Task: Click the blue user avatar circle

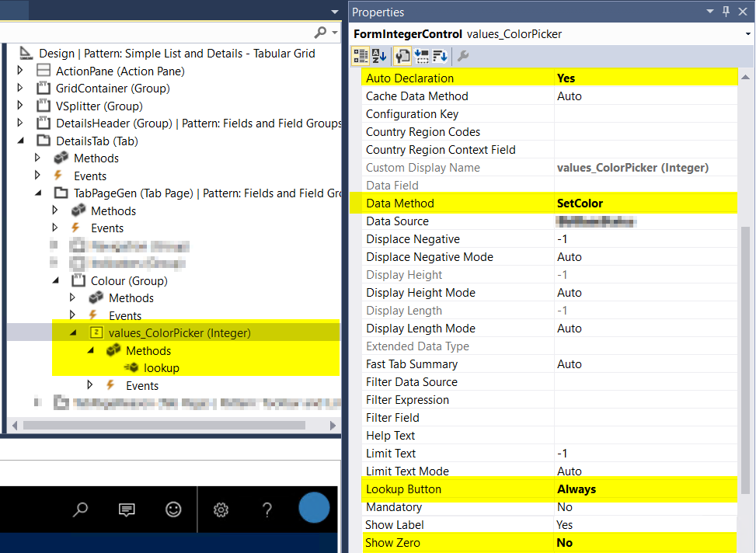Action: 314,508
